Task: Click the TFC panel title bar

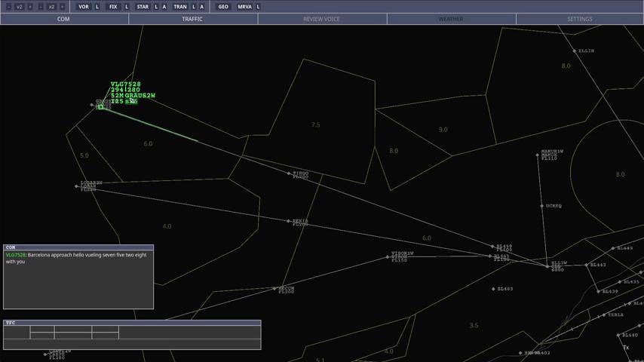Action: pos(132,323)
